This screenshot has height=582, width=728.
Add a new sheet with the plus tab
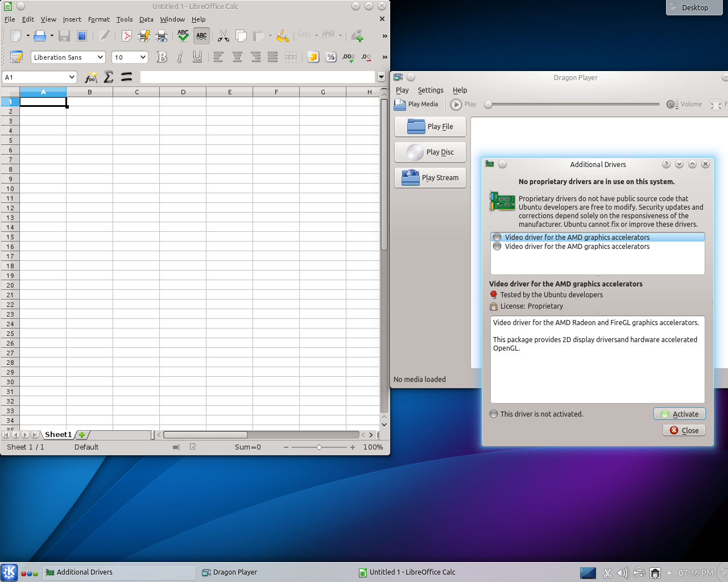(x=82, y=435)
